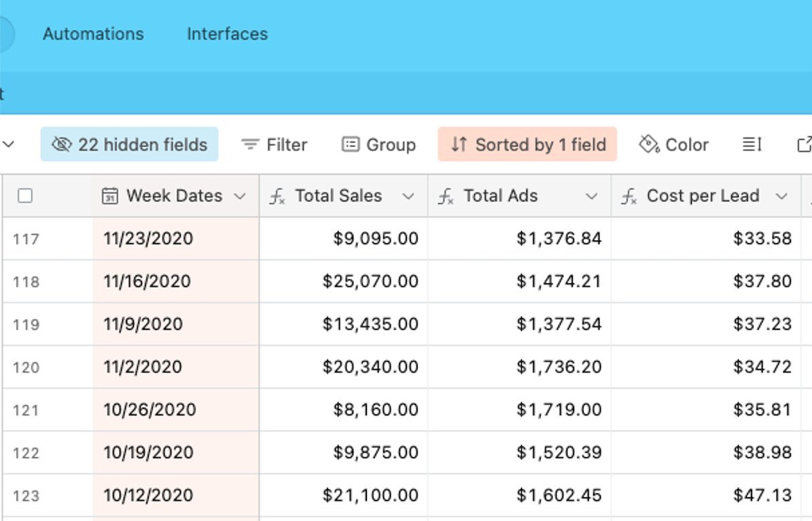
Task: Select the $35.81 Cost per Lead cell
Action: click(706, 410)
